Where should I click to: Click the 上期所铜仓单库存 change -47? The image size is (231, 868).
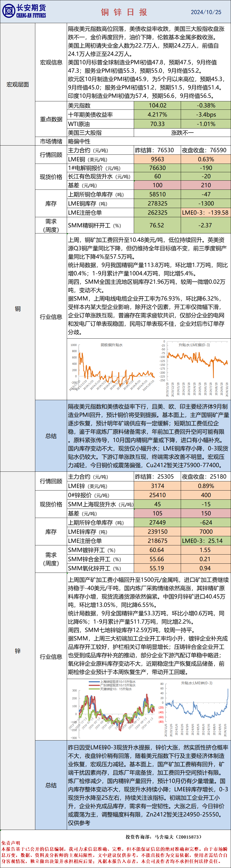206,194
